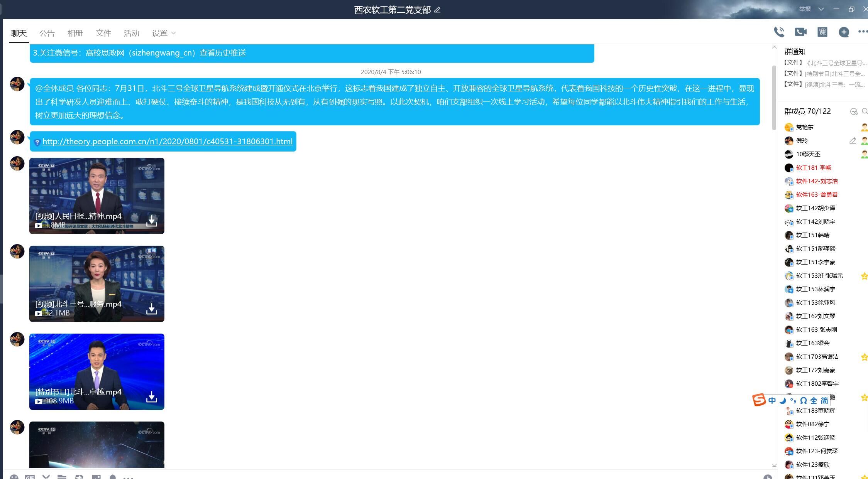Switch to the 公告 tab
The width and height of the screenshot is (868, 479).
(47, 33)
